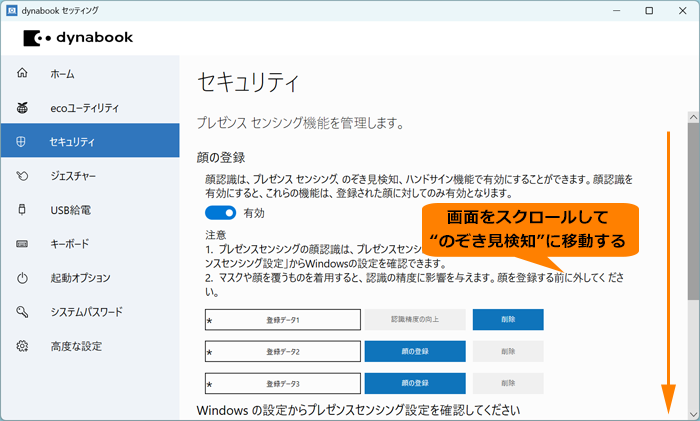This screenshot has height=421, width=700.
Task: Click the advanced settings gear icon
Action: (22, 346)
